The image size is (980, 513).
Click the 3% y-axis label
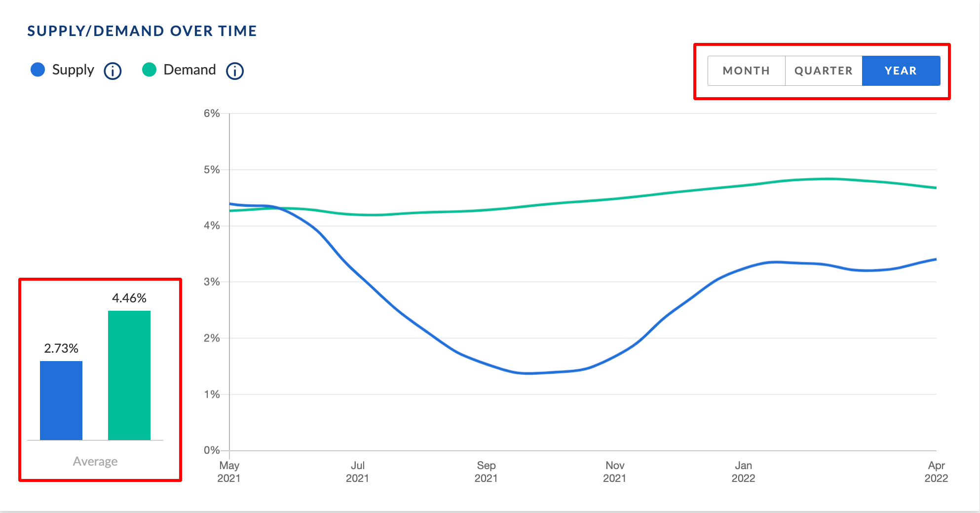[x=212, y=282]
